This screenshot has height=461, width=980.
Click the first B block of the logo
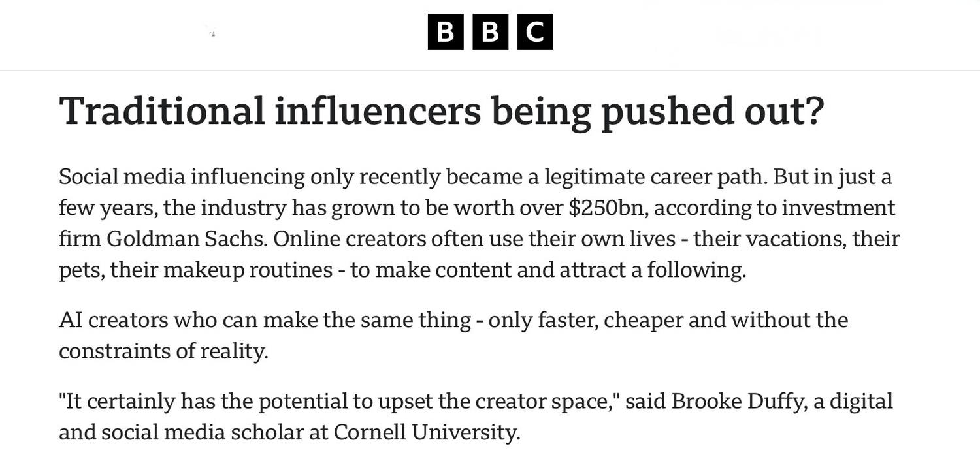click(446, 32)
